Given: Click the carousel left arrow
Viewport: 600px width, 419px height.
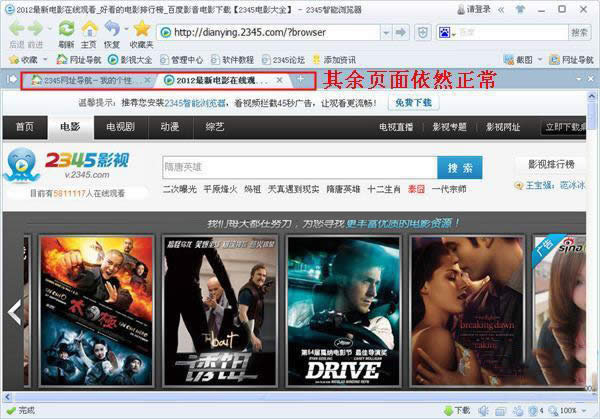Looking at the screenshot, I should point(15,312).
